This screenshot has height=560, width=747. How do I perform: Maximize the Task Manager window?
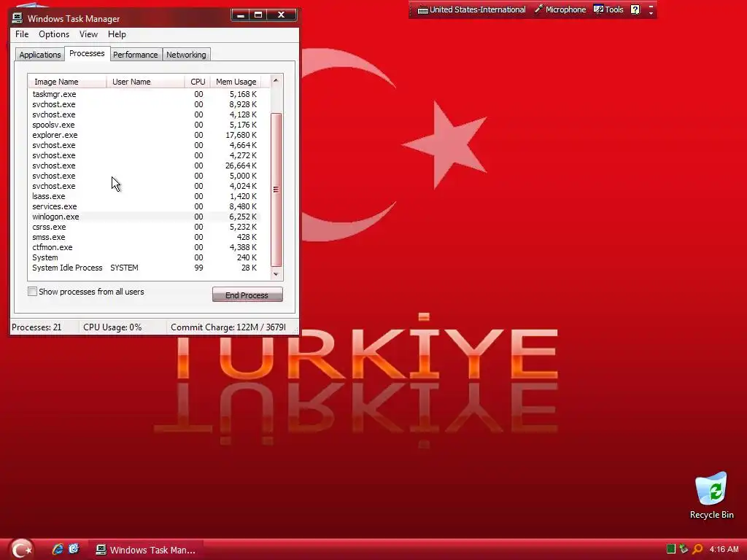pos(258,15)
